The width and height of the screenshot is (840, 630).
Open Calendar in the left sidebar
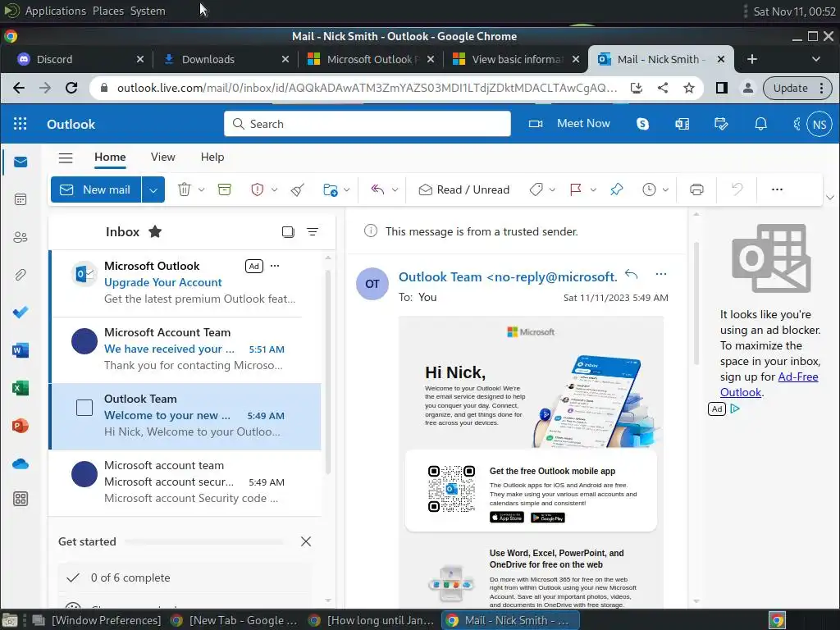coord(21,199)
